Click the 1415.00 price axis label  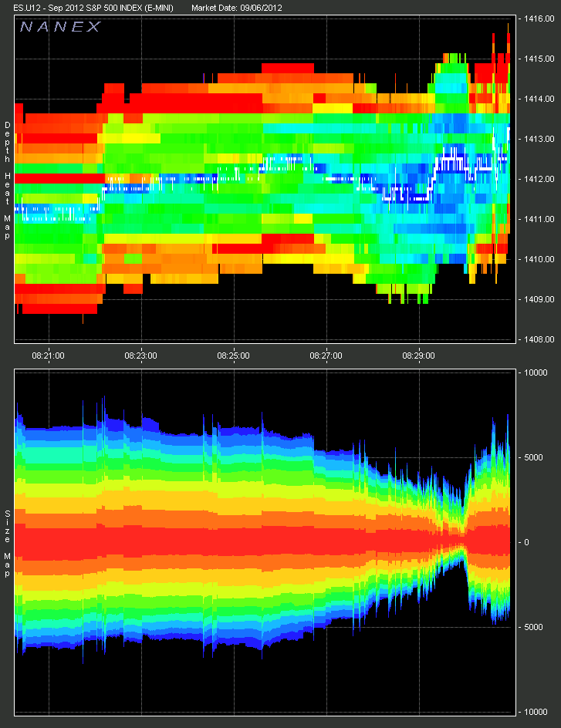539,59
